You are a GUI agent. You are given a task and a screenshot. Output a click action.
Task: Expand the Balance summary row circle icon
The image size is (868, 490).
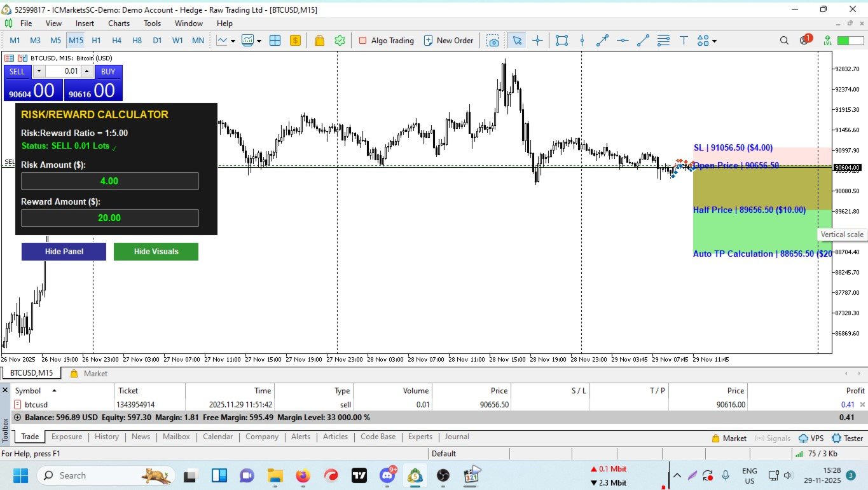17,418
